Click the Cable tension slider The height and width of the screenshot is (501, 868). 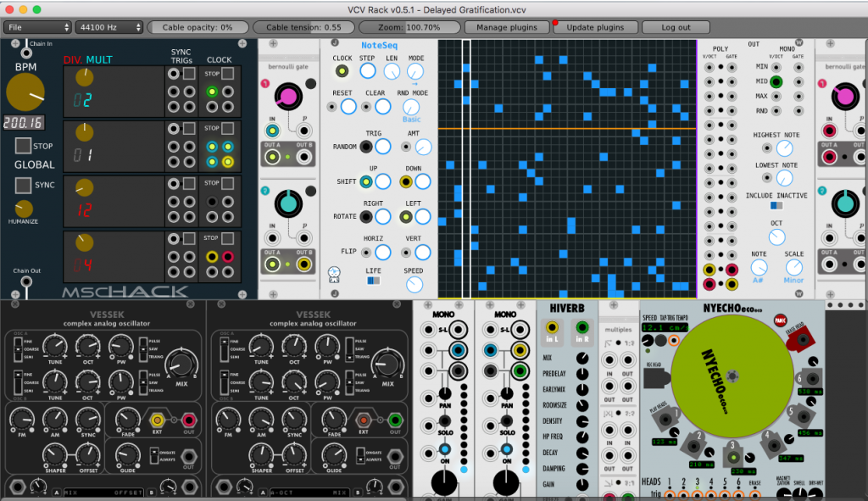click(303, 27)
